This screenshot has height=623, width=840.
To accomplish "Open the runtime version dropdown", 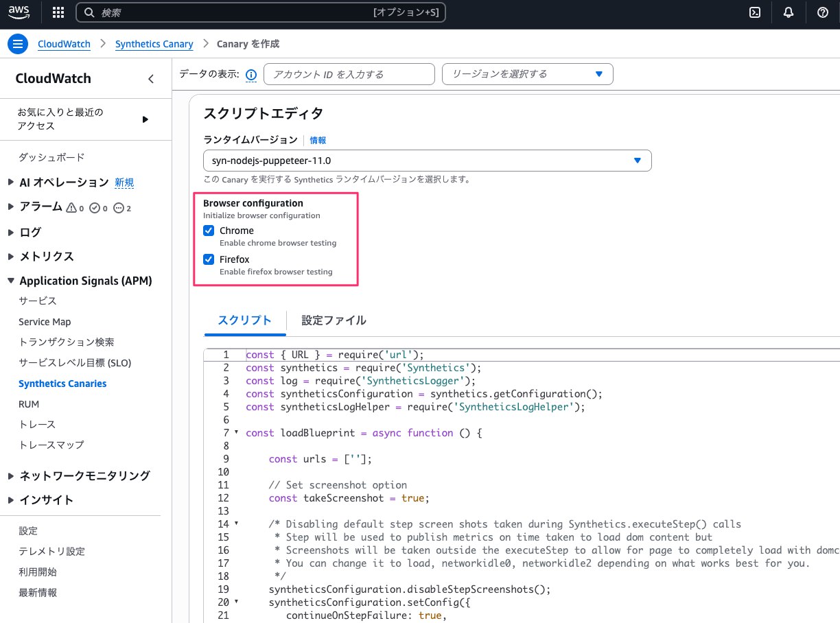I will click(x=427, y=161).
